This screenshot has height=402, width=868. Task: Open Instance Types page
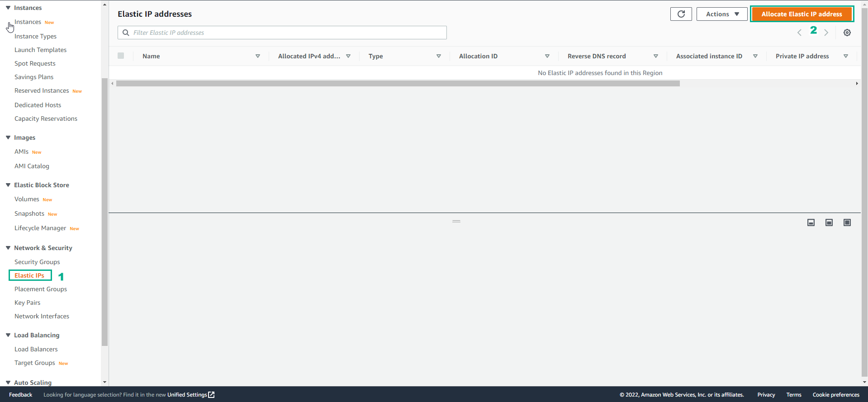[x=35, y=36]
